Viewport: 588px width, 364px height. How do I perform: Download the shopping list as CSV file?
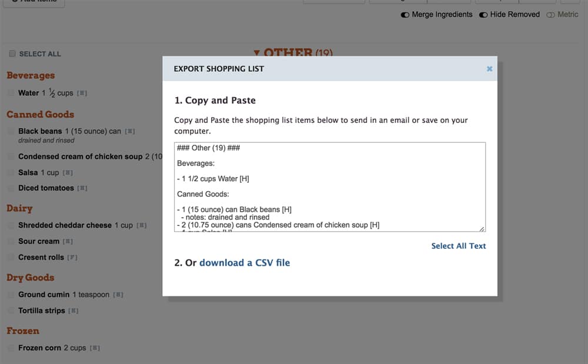[x=244, y=263]
